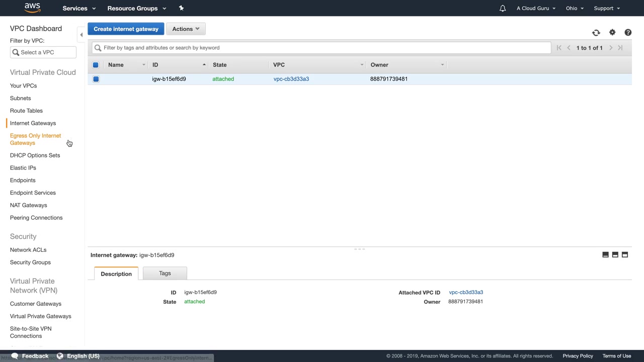Open the Ohio region selector
Image resolution: width=644 pixels, height=362 pixels.
tap(575, 8)
